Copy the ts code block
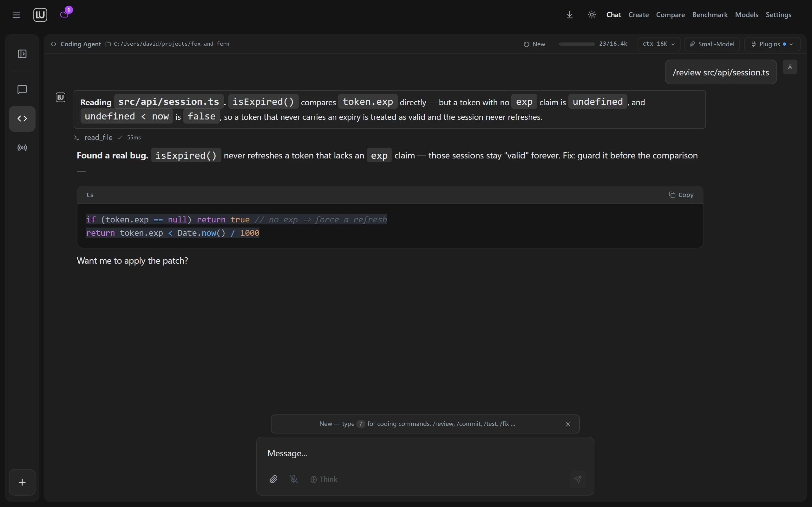 681,195
